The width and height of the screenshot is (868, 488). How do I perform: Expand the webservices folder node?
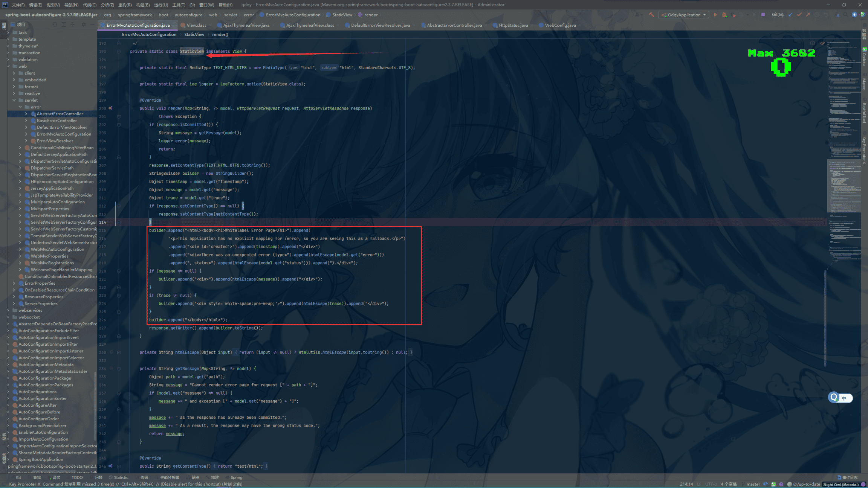(8, 310)
